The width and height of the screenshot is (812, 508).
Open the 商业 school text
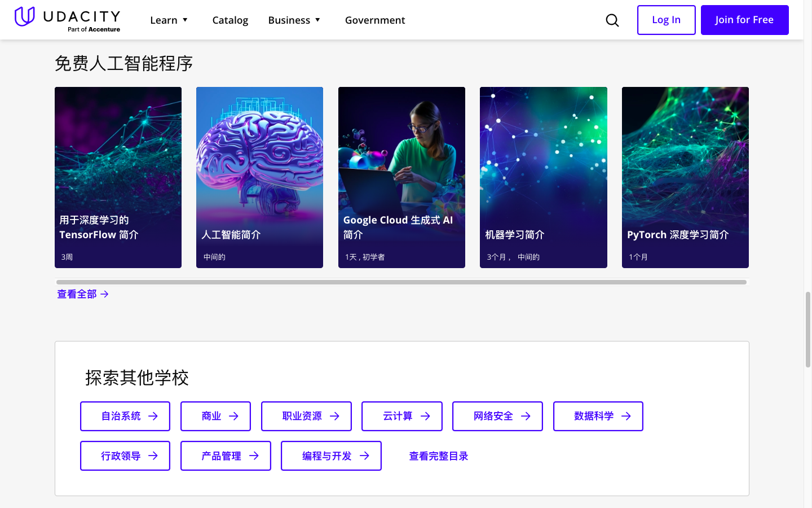pos(211,416)
